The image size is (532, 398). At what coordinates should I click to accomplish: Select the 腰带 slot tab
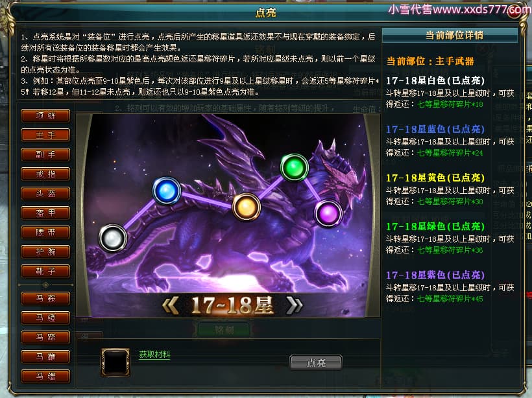(x=45, y=232)
